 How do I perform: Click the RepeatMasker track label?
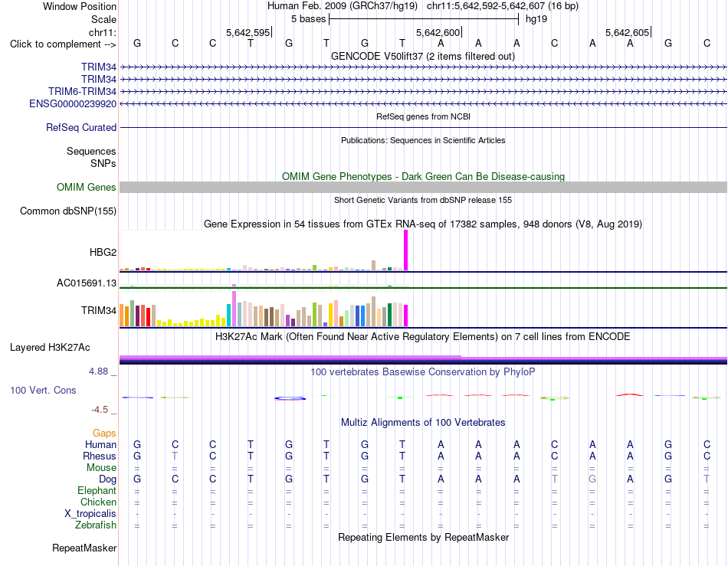[x=84, y=548]
